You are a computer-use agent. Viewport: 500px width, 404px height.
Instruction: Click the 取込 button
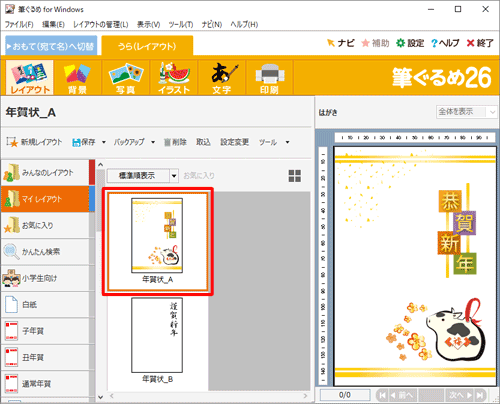(x=203, y=142)
